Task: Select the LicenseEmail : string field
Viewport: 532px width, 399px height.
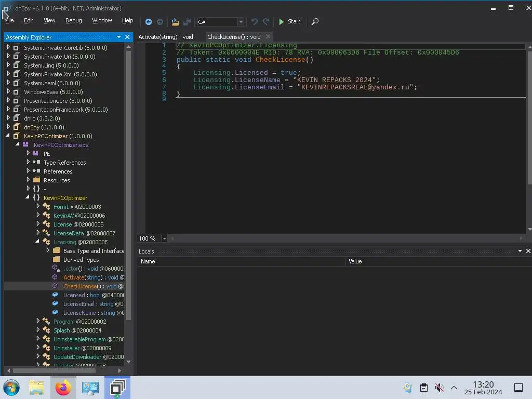Action: pos(94,303)
